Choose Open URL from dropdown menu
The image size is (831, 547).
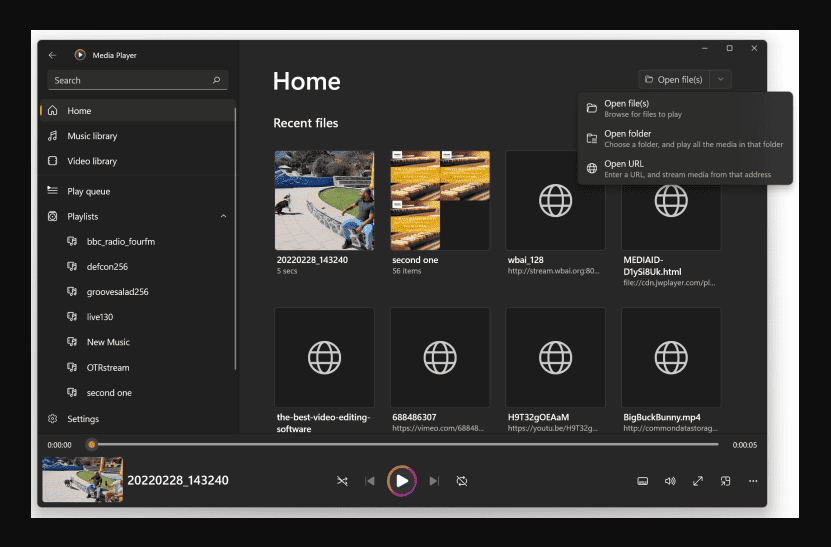685,169
